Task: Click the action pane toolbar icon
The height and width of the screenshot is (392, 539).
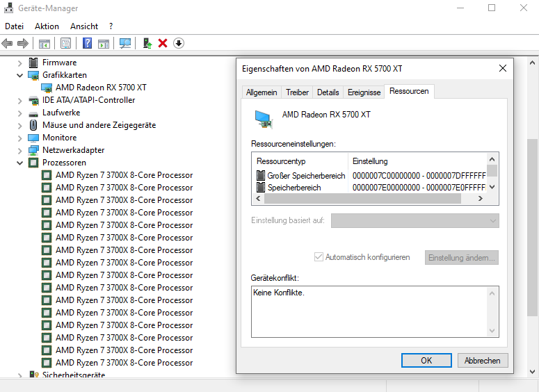Action: pos(104,43)
